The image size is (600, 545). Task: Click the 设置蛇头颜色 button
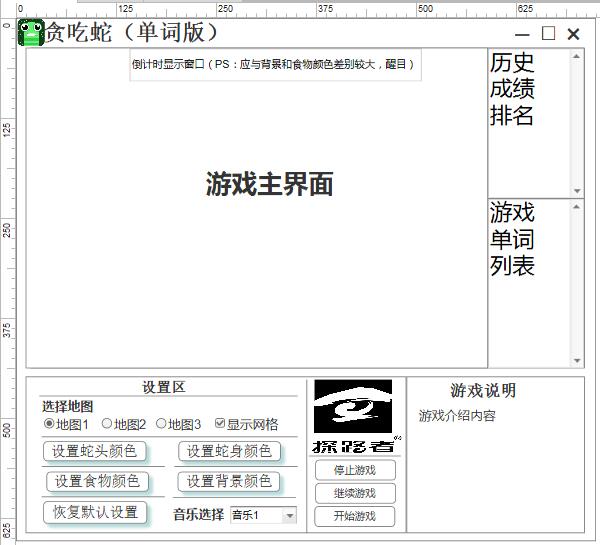[x=95, y=451]
